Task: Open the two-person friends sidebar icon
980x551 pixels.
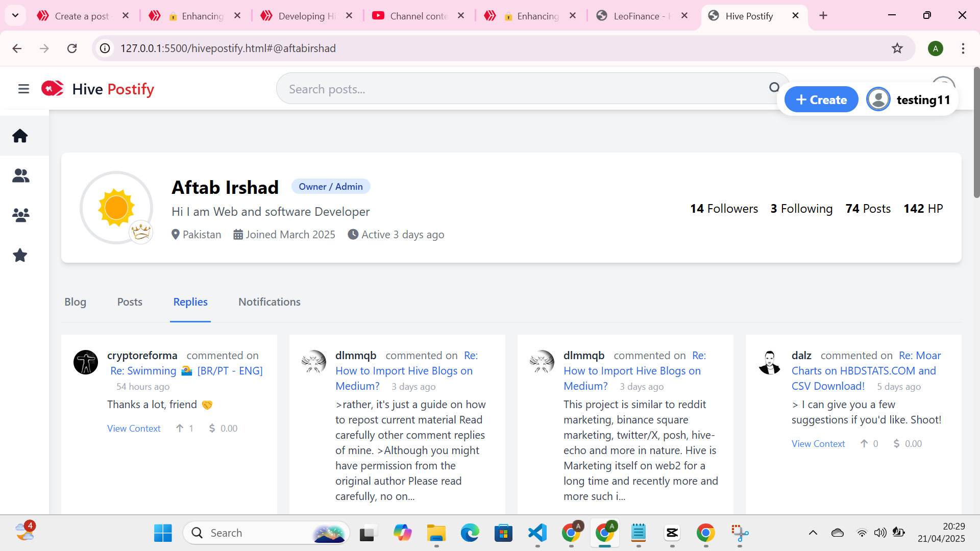Action: point(20,176)
